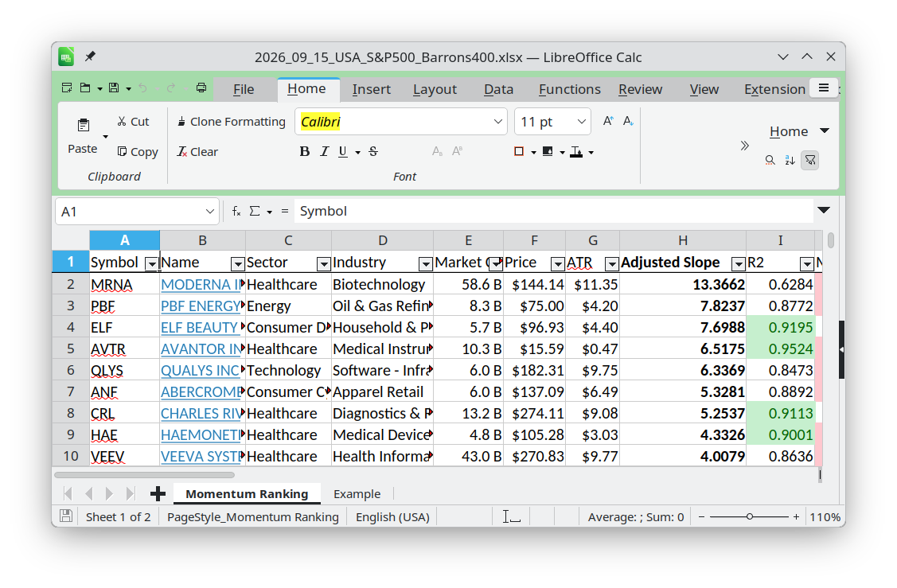
Task: Open the Sector column filter dropdown
Action: coord(324,263)
